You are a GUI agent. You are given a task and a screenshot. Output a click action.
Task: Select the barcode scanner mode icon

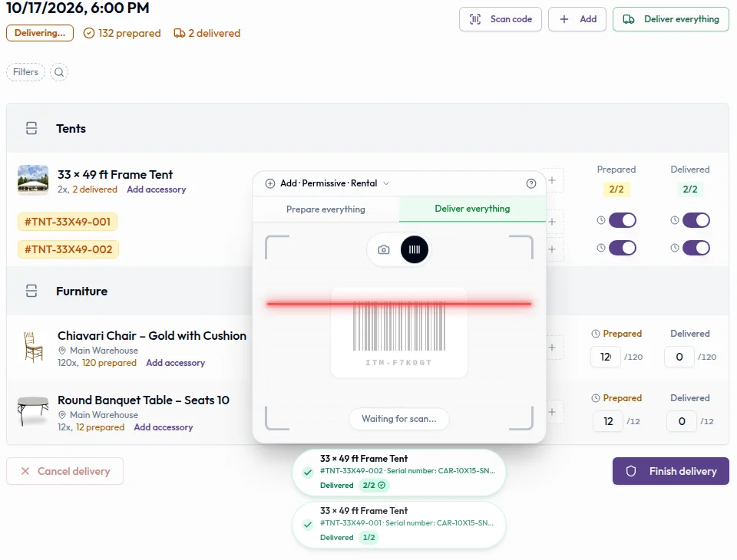414,249
